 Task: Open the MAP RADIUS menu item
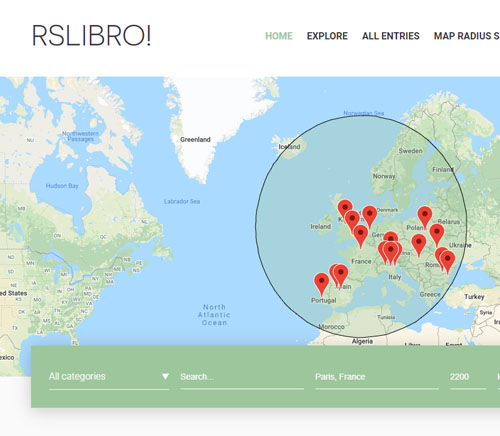pos(466,36)
